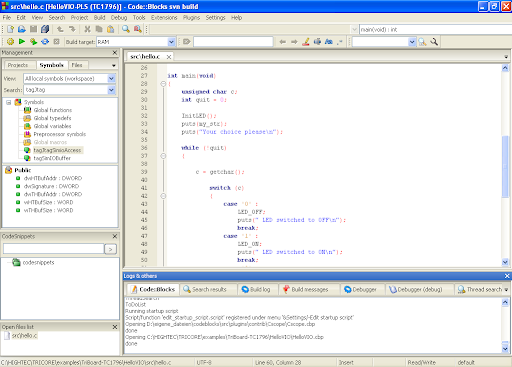Open the Build log tab
The height and width of the screenshot is (367, 512).
pyautogui.click(x=256, y=289)
